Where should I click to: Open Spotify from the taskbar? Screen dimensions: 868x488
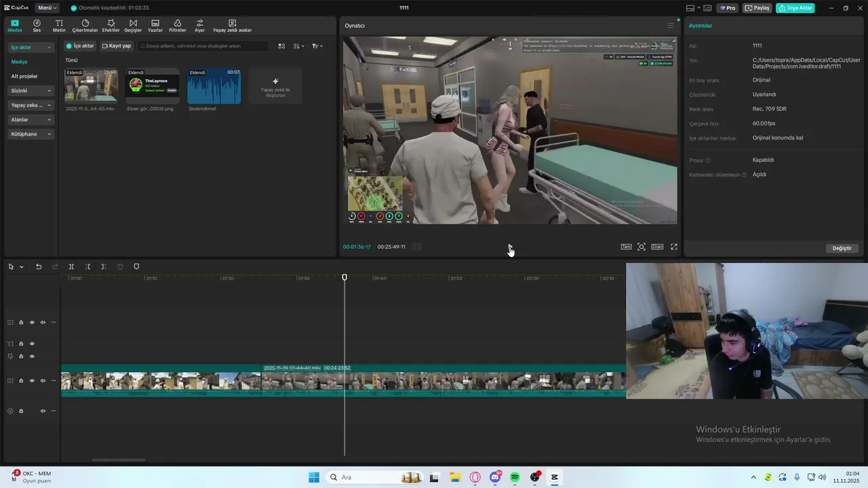[x=515, y=477]
